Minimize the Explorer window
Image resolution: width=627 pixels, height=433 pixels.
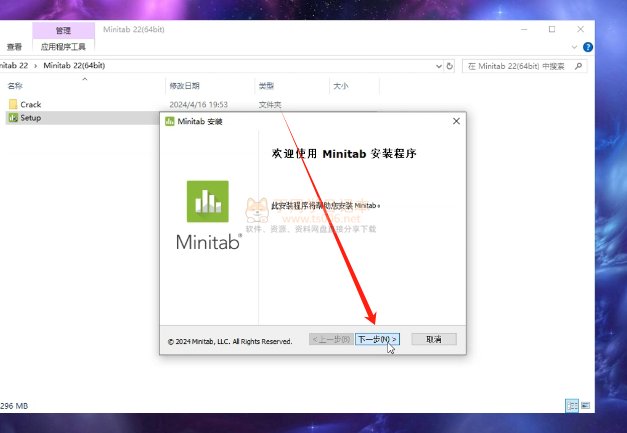point(524,29)
